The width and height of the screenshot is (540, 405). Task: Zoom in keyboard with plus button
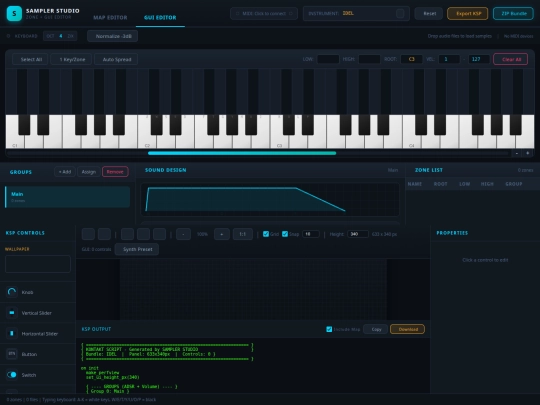[x=528, y=153]
